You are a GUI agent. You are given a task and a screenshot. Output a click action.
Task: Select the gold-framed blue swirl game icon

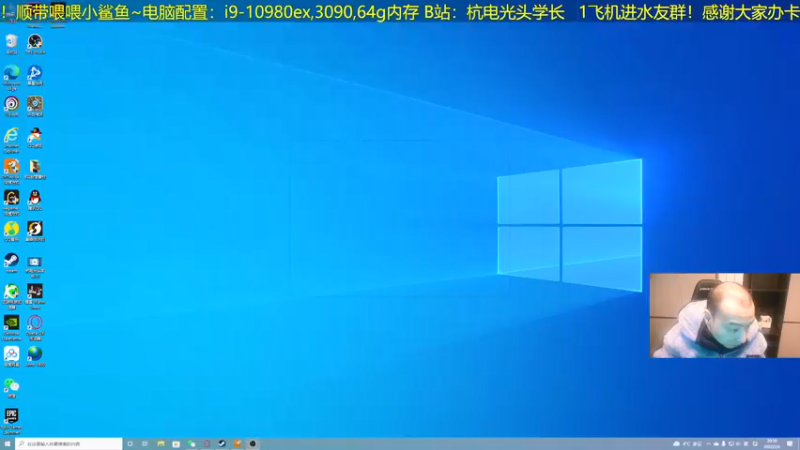coord(35,106)
